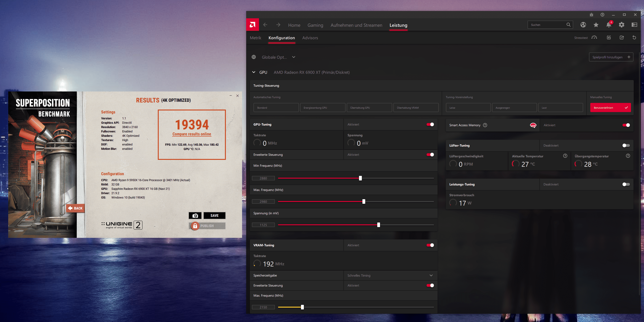Image resolution: width=644 pixels, height=322 pixels.
Task: Reset performance settings icon
Action: 634,38
